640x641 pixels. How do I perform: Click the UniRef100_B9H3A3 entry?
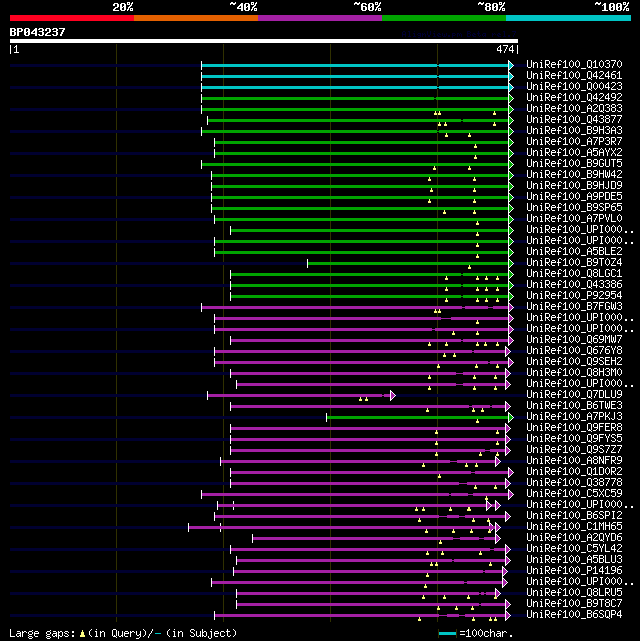[574, 131]
